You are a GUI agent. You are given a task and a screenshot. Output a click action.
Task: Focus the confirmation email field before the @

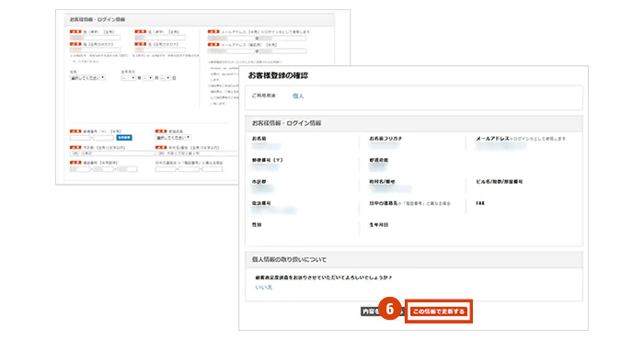tap(231, 51)
